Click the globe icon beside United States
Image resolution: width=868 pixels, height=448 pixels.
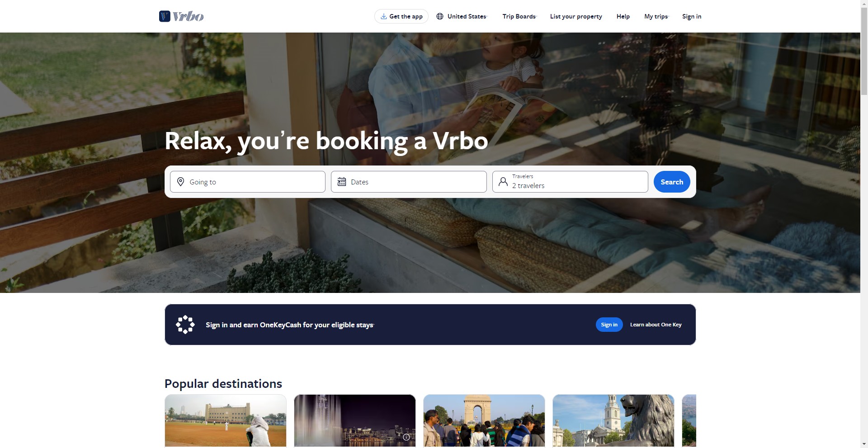pyautogui.click(x=440, y=16)
